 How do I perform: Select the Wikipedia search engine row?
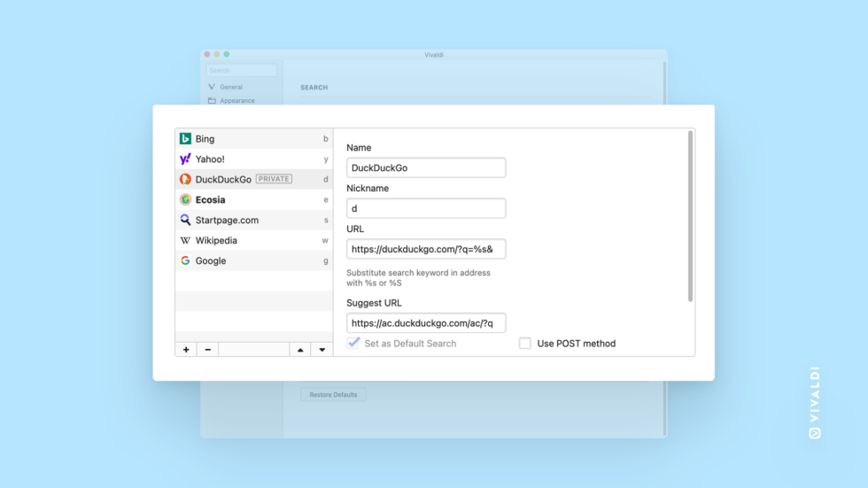point(254,240)
